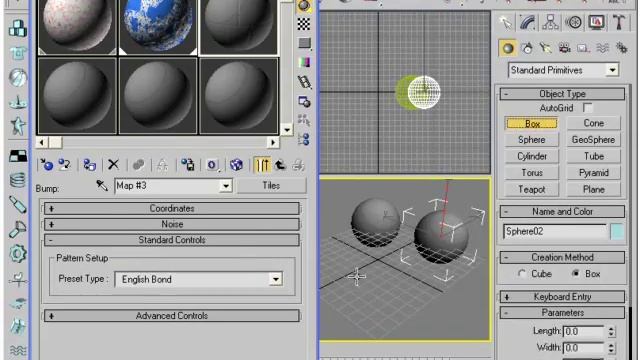The image size is (640, 360).
Task: Collapse the Creation Method rollout
Action: pyautogui.click(x=562, y=258)
